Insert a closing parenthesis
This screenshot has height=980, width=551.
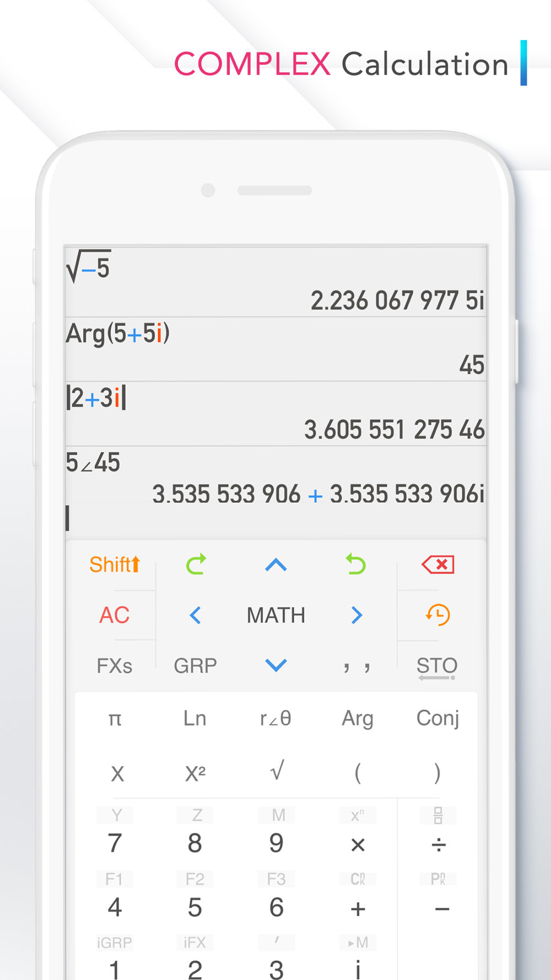437,773
